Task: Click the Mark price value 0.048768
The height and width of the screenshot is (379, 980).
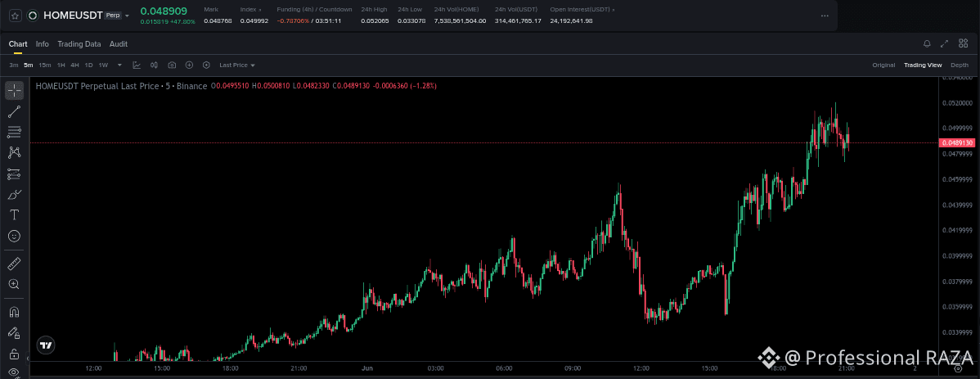Action: pyautogui.click(x=218, y=21)
